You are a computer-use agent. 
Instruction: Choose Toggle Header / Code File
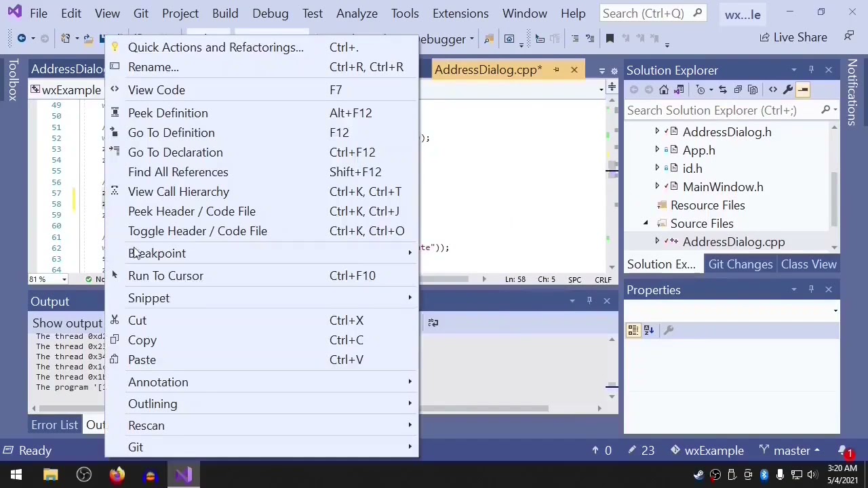(x=262, y=231)
